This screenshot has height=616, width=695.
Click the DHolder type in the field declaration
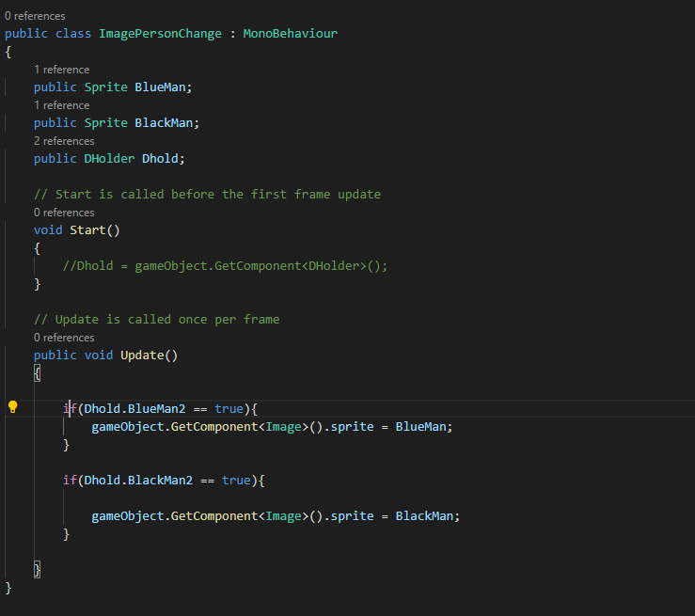[109, 159]
